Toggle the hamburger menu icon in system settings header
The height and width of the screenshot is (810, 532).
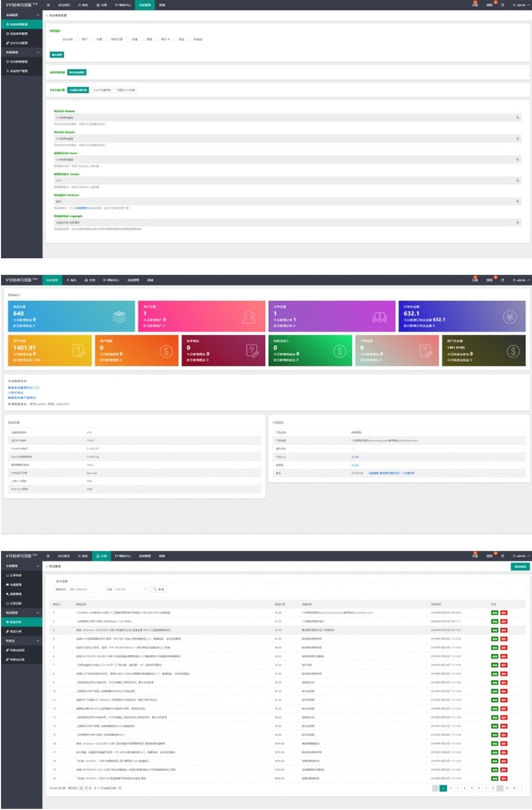(48, 5)
